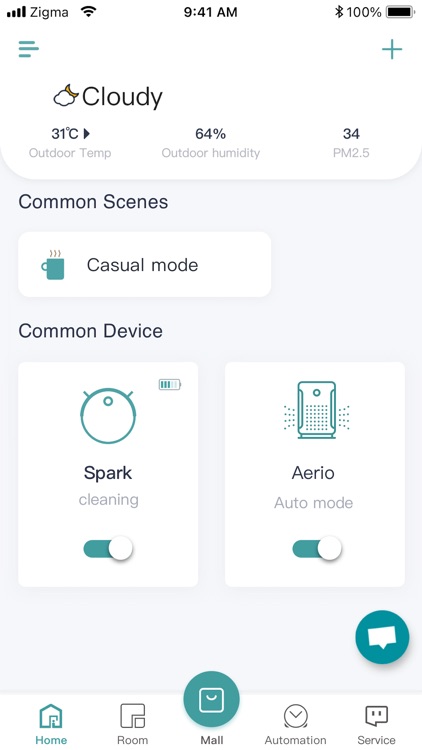This screenshot has width=422, height=750.
Task: Expand the 31°C temperature arrow
Action: [x=87, y=134]
